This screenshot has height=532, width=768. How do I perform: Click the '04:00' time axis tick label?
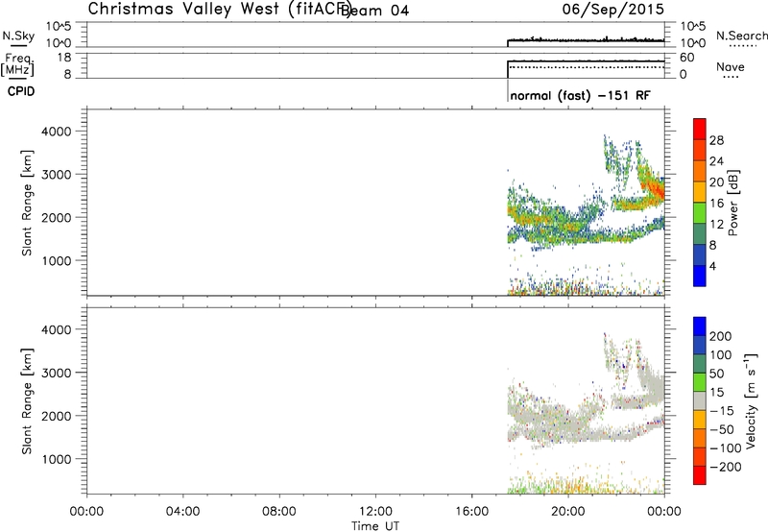click(183, 512)
